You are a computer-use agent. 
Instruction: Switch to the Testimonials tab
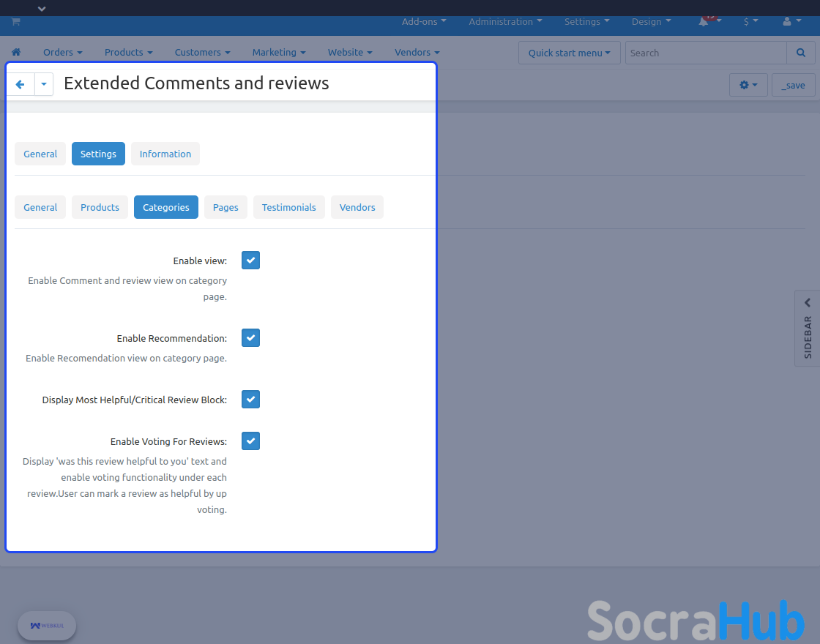[x=288, y=207]
